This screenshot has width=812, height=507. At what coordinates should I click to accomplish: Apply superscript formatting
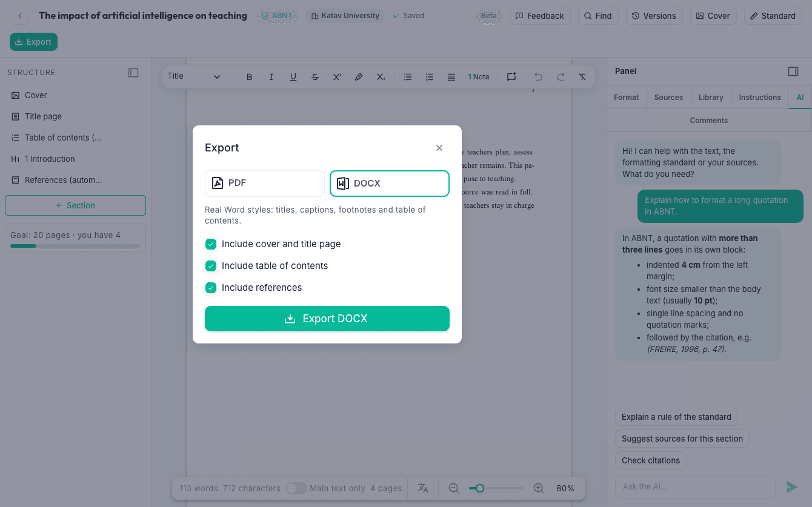(x=337, y=77)
